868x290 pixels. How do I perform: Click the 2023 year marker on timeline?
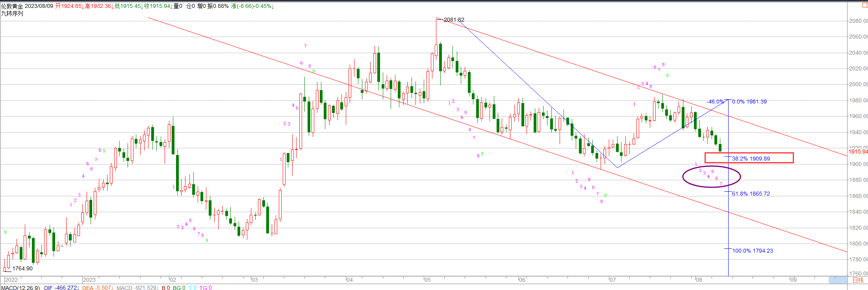click(x=89, y=280)
